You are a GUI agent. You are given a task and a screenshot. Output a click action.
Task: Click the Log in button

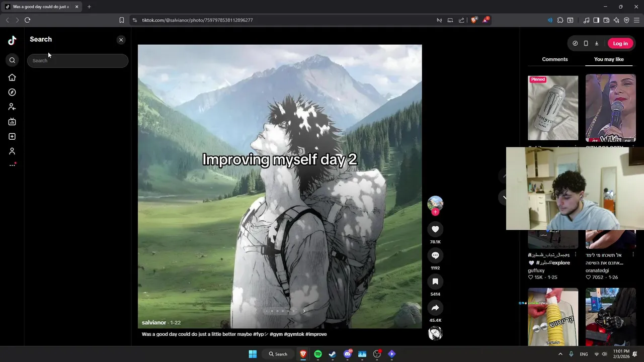pyautogui.click(x=620, y=43)
